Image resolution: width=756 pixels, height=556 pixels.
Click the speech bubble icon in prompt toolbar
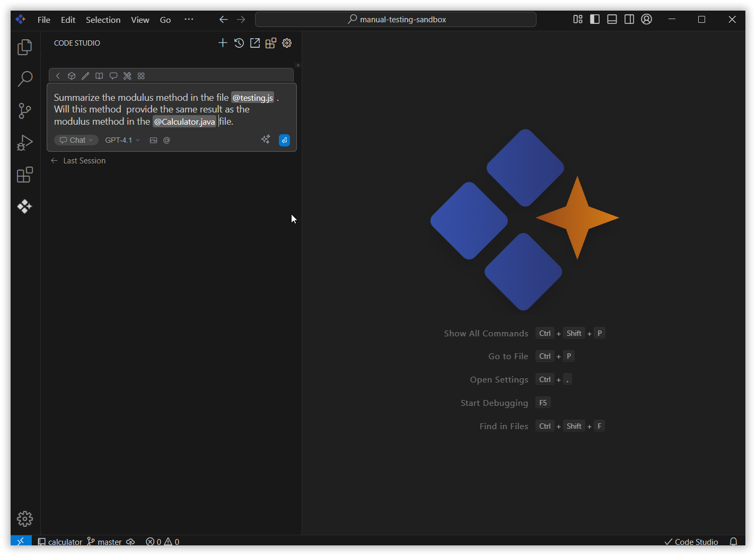pos(113,76)
